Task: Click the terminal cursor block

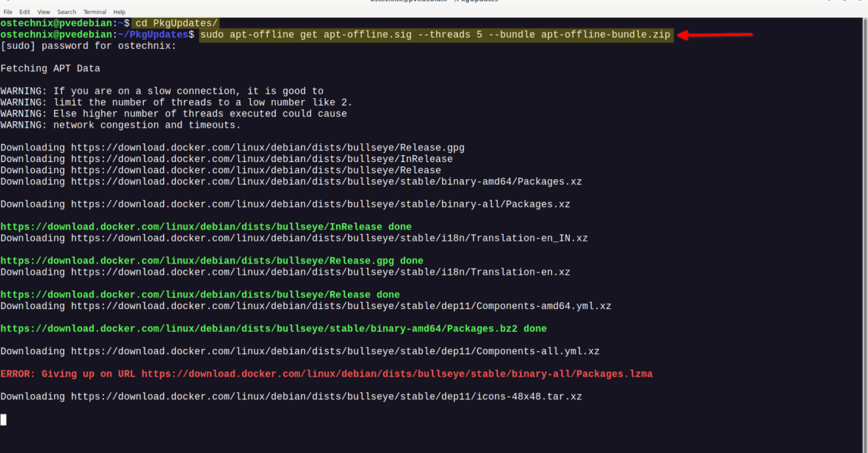Action: (x=4, y=420)
